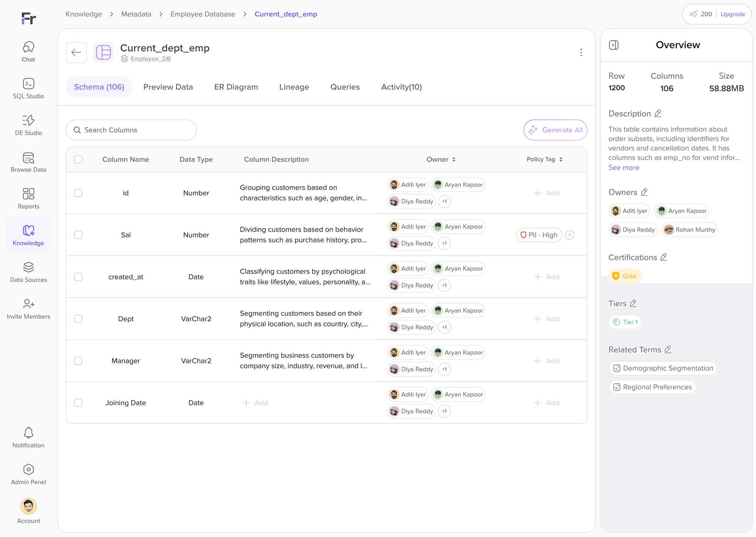Expand +1 owners on id row
The width and height of the screenshot is (756, 537).
tap(444, 201)
